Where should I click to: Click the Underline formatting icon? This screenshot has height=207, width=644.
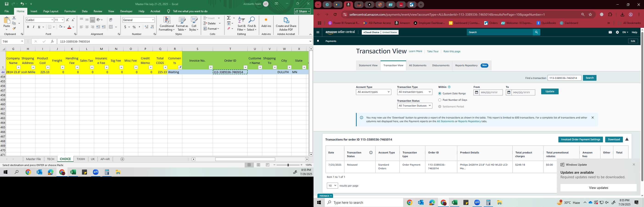(39, 27)
